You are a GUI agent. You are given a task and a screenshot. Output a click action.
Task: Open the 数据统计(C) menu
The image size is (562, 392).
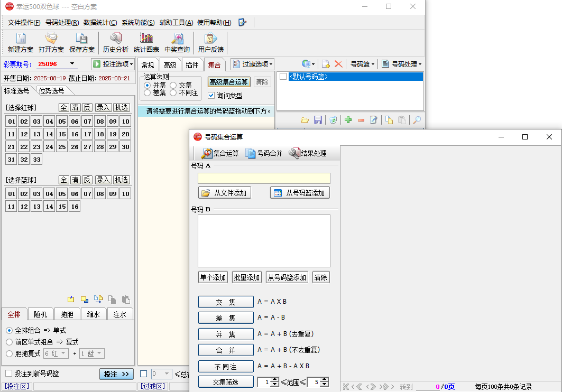[100, 22]
